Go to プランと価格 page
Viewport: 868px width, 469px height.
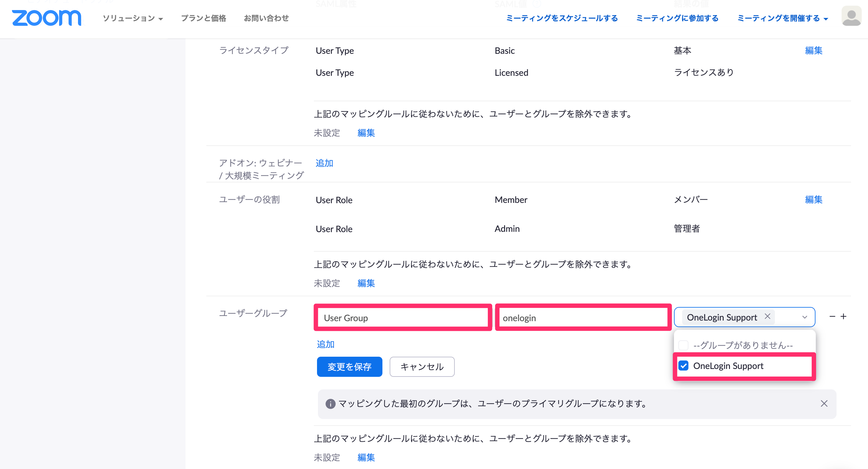pos(203,18)
